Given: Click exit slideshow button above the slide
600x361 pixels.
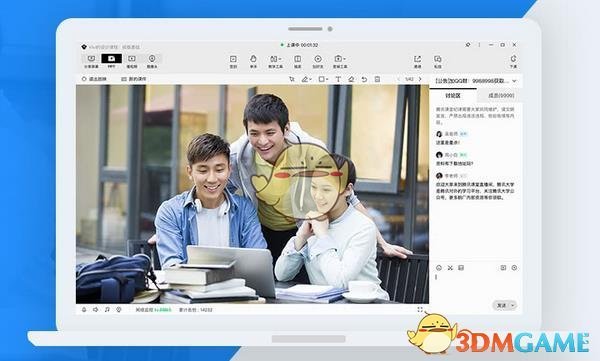Looking at the screenshot, I should point(94,79).
